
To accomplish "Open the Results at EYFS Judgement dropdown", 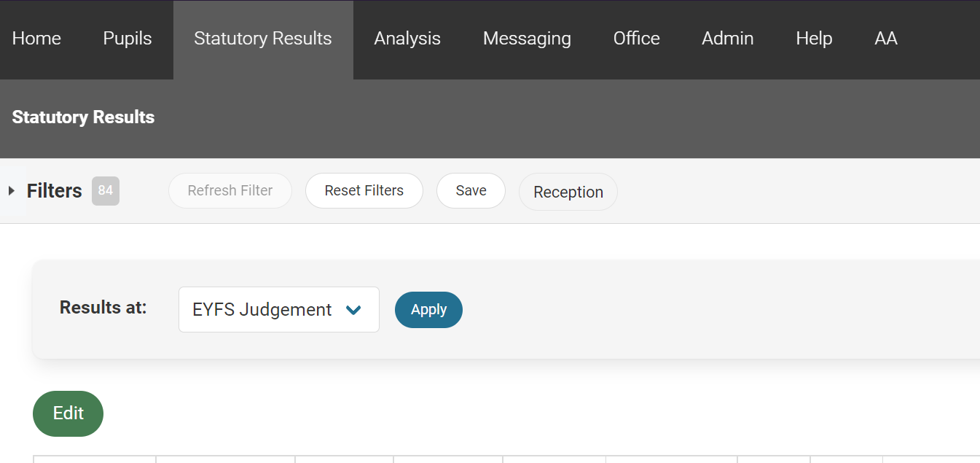I will click(278, 310).
